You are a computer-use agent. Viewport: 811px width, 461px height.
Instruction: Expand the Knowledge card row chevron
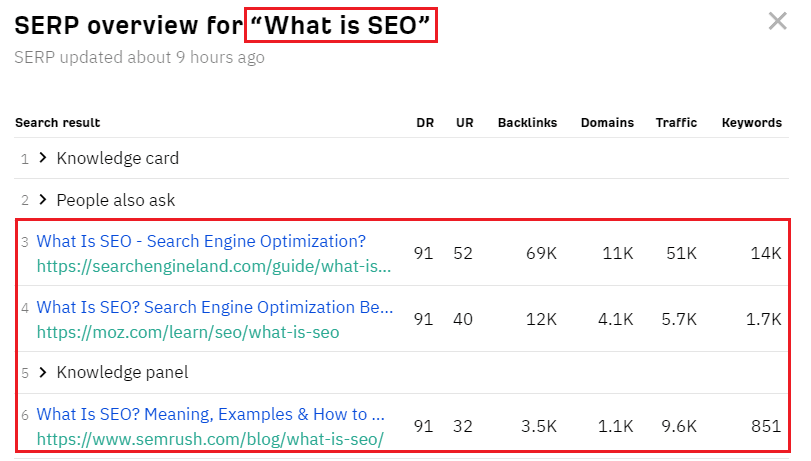(x=43, y=157)
